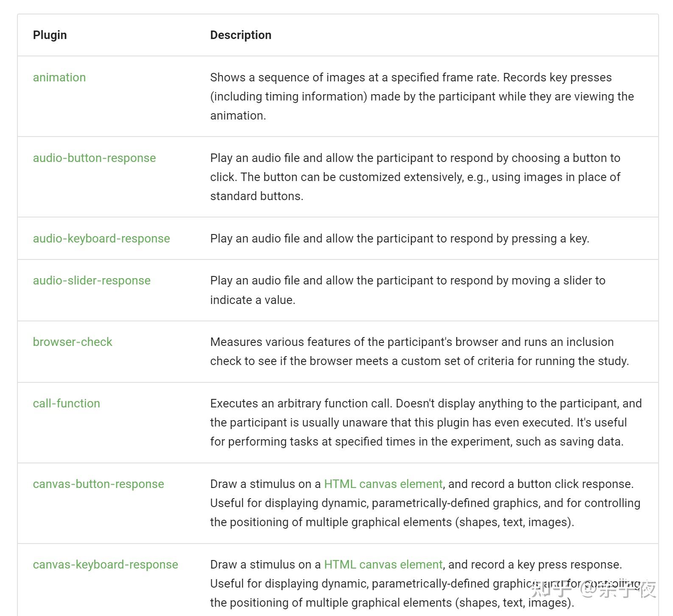Visit the canvas-button-response plugin link
The image size is (673, 616).
click(x=98, y=484)
